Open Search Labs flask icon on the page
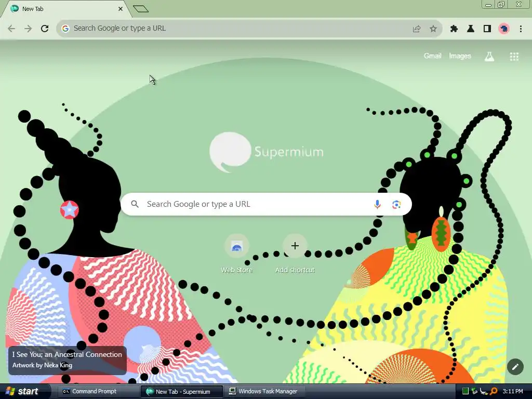Viewport: 532px width, 399px height. pos(489,56)
